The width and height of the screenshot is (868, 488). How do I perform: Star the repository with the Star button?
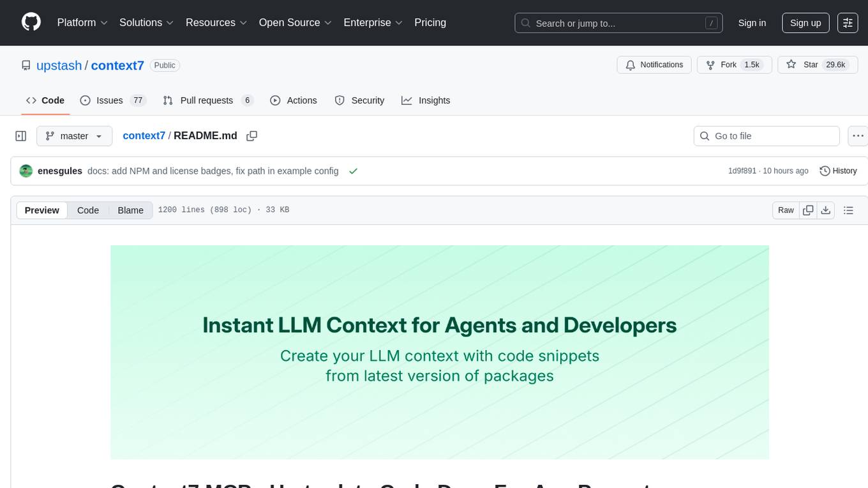pyautogui.click(x=818, y=65)
